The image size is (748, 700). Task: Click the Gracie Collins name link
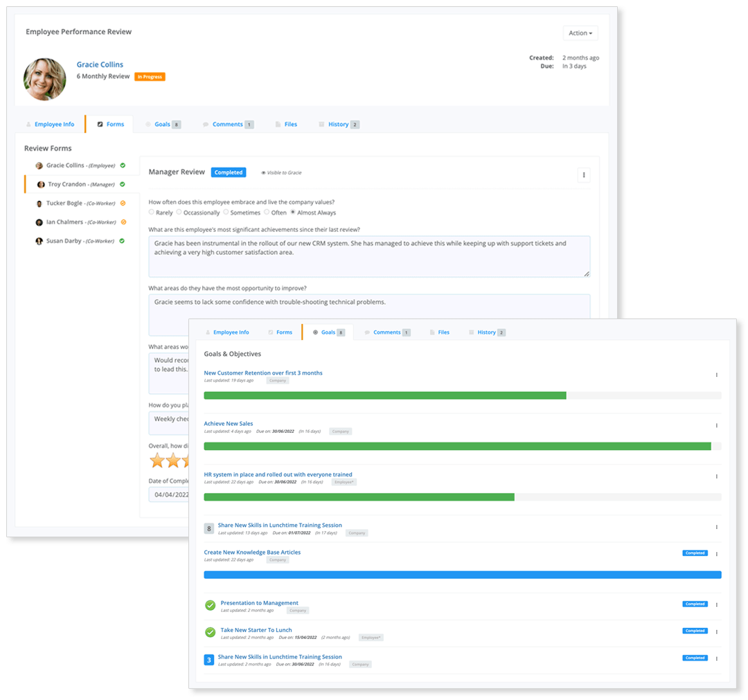click(100, 64)
